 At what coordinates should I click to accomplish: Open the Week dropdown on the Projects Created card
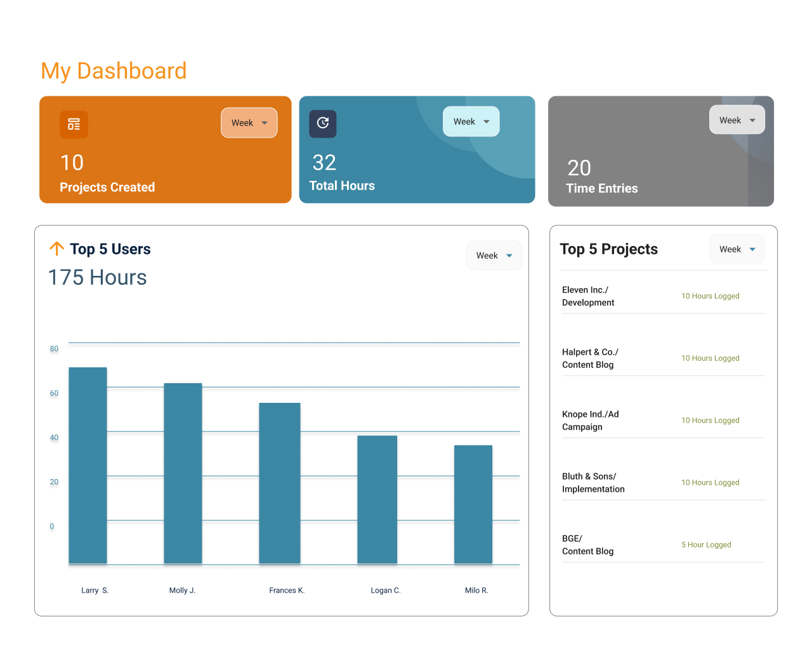249,122
